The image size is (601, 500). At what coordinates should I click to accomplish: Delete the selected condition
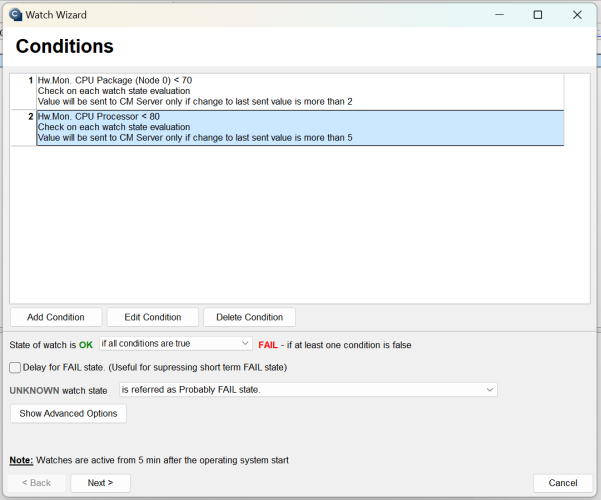point(250,317)
